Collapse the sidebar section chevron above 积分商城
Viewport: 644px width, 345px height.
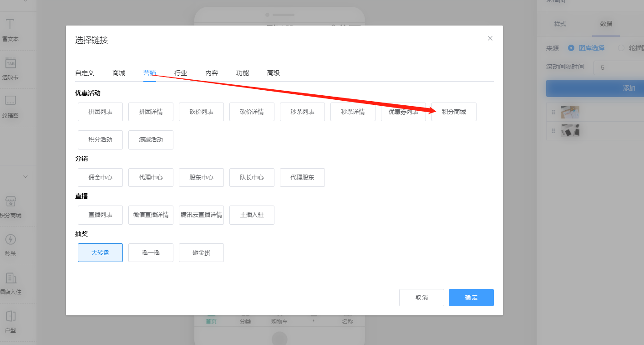pyautogui.click(x=25, y=176)
